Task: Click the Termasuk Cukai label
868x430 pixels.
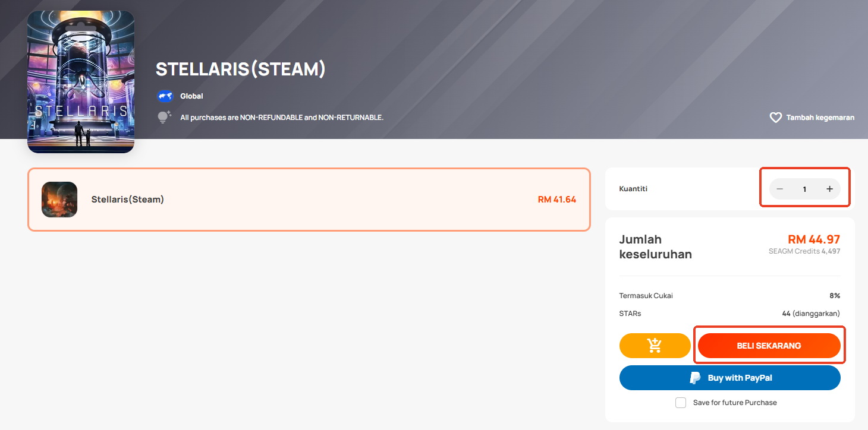Action: point(646,296)
